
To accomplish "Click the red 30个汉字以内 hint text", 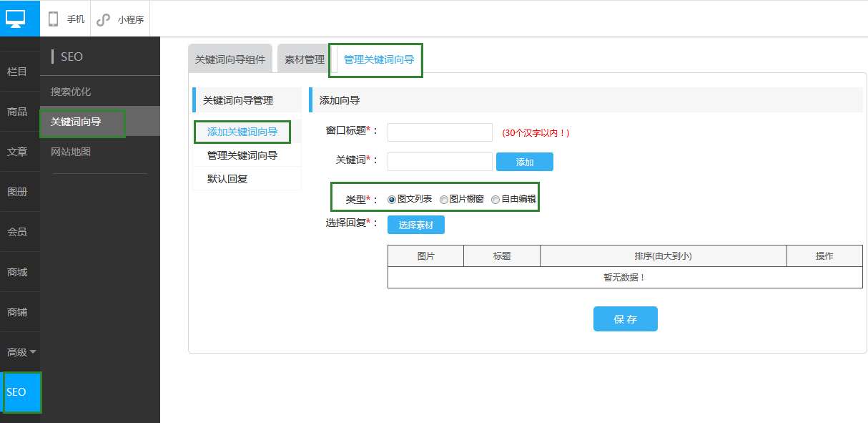I will click(536, 133).
